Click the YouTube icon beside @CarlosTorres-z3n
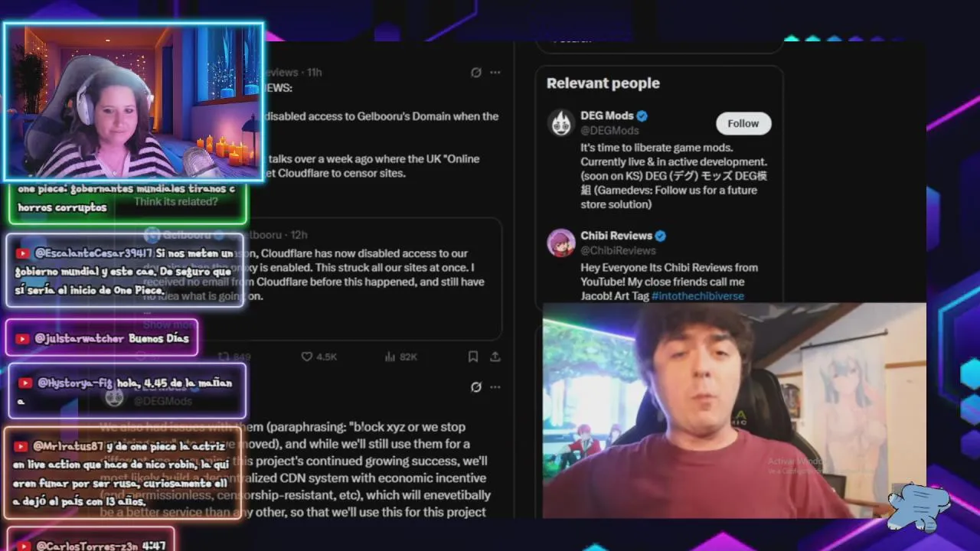 point(23,546)
